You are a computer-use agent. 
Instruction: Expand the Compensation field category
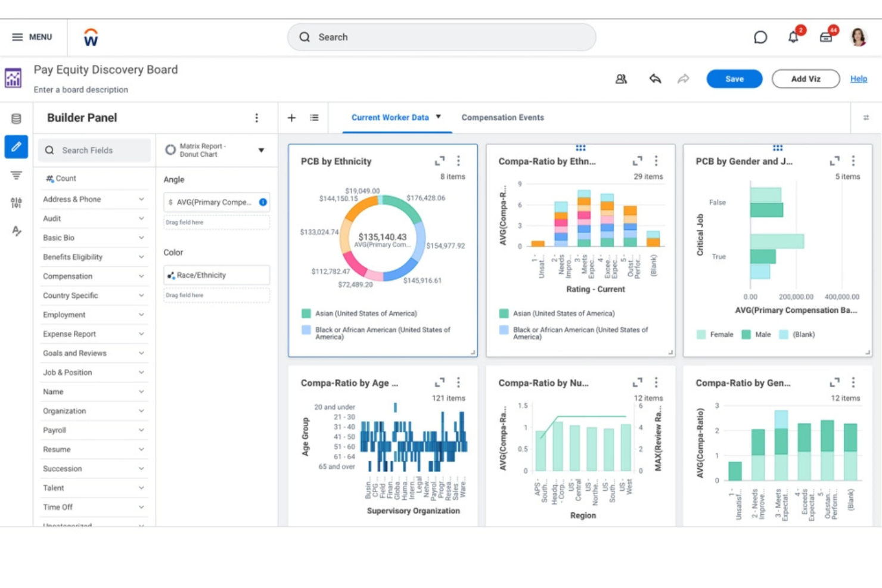pos(94,276)
